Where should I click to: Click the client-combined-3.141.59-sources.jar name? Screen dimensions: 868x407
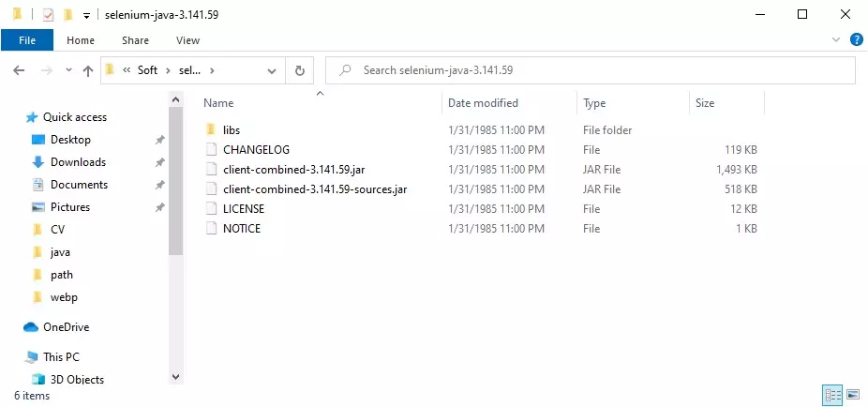pyautogui.click(x=315, y=189)
